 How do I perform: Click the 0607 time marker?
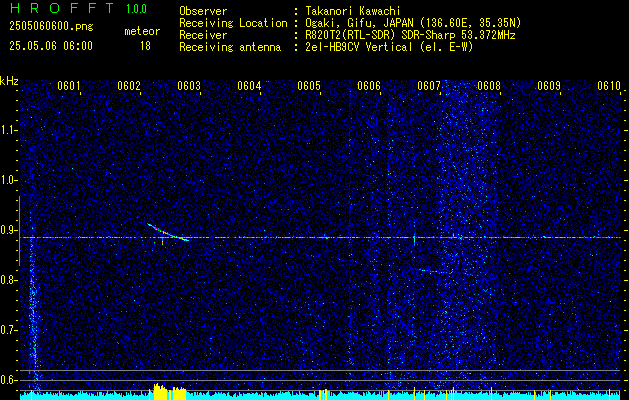click(429, 86)
